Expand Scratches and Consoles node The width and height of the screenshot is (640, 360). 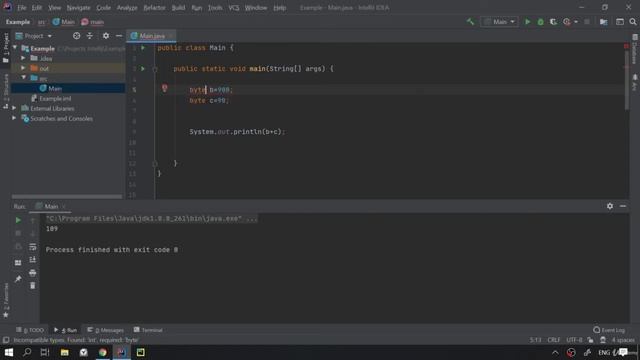(x=14, y=118)
